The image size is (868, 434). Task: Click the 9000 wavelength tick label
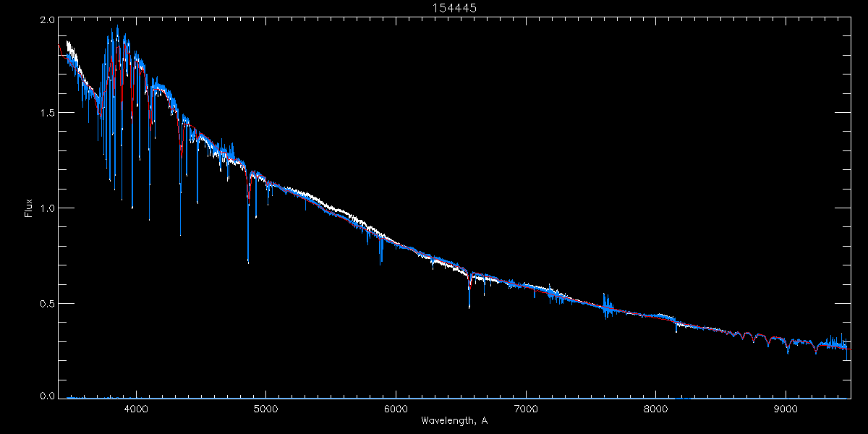[x=786, y=408]
